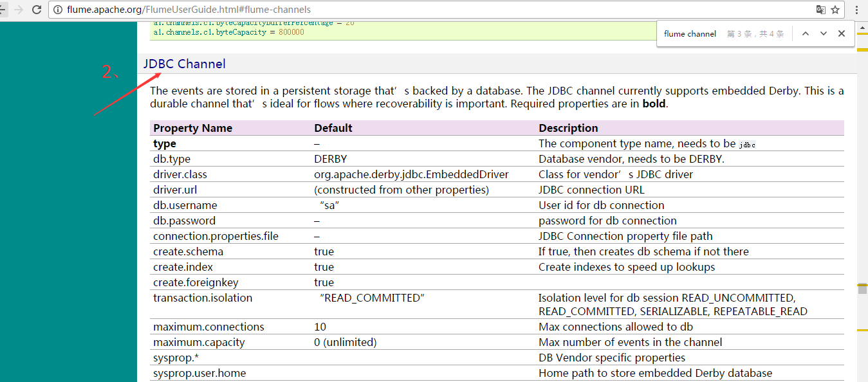Viewport: 868px width, 382px height.
Task: Select the db.username property name
Action: (x=185, y=205)
